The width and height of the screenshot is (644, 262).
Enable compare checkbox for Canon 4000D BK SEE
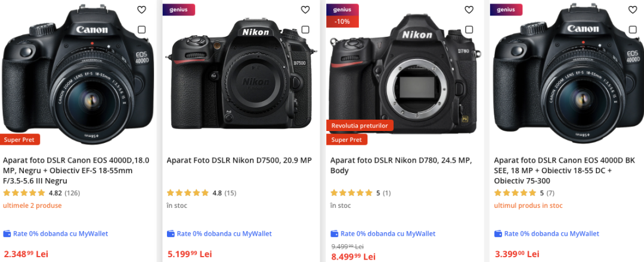(633, 30)
